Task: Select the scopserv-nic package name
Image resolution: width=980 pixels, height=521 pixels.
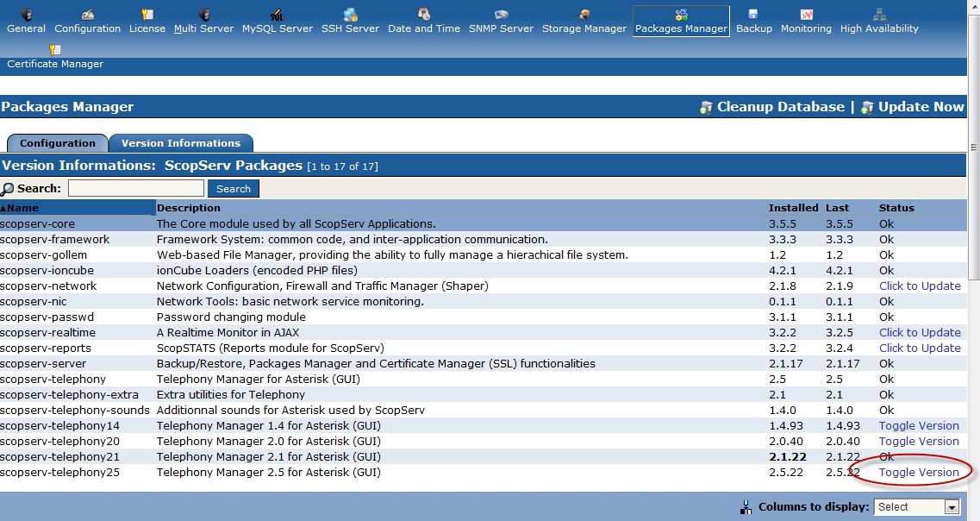Action: (33, 301)
